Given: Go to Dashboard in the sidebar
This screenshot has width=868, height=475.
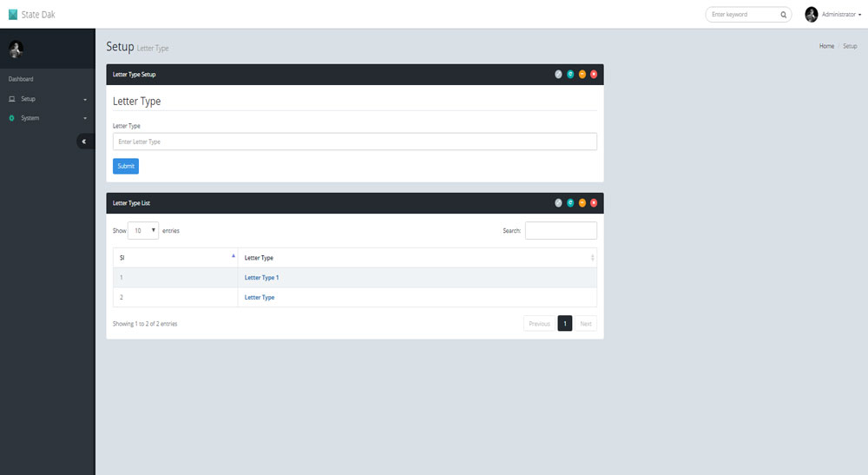Looking at the screenshot, I should click(21, 79).
